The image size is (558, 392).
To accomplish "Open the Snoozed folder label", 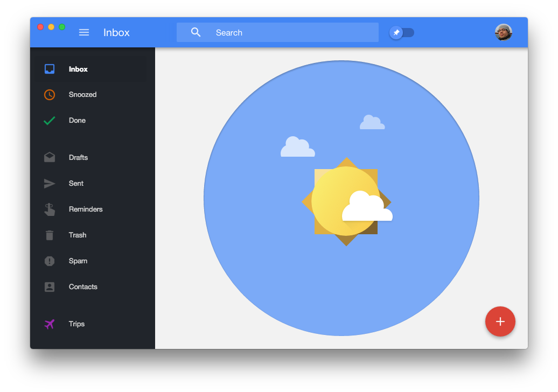I will [82, 94].
